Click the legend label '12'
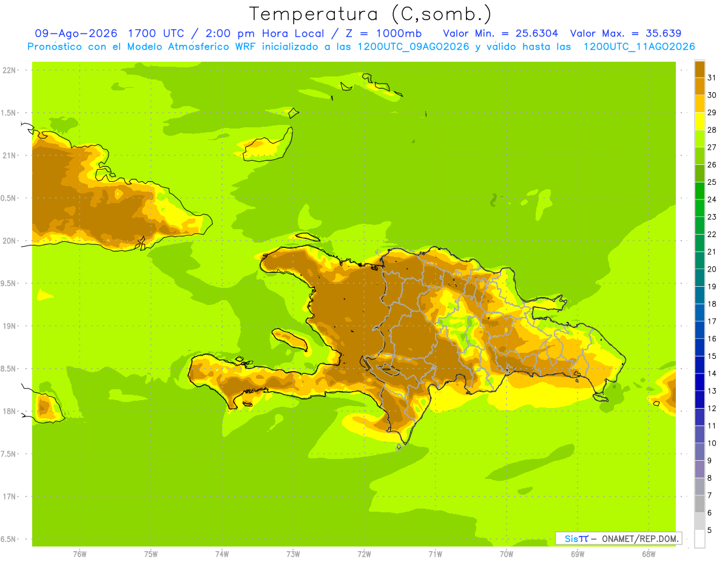The width and height of the screenshot is (728, 562). click(712, 409)
